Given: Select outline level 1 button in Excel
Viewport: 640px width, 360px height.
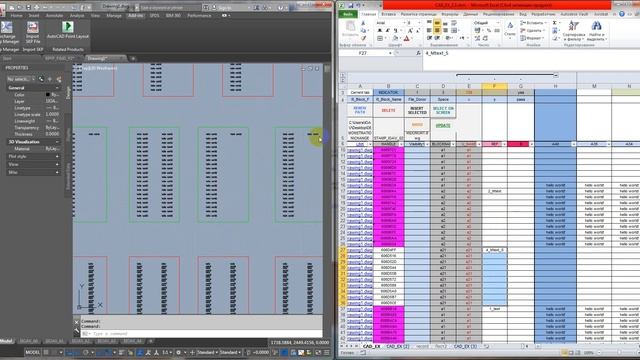Looking at the screenshot, I should point(342,76).
